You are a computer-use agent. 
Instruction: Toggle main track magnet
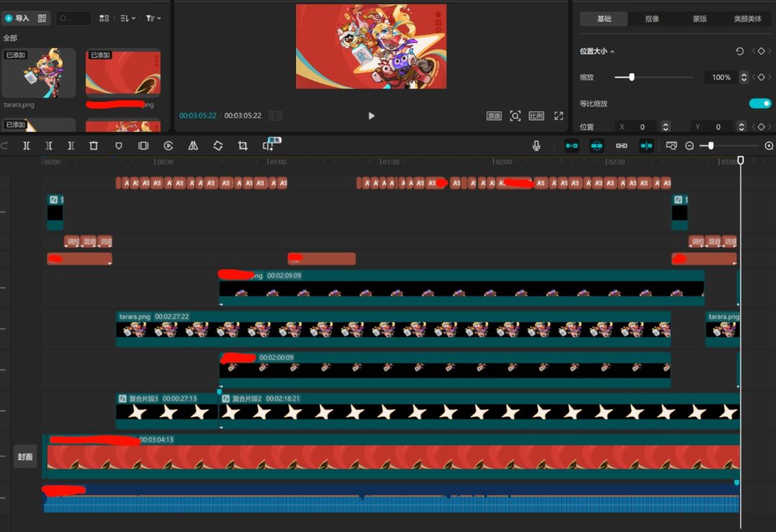point(572,146)
